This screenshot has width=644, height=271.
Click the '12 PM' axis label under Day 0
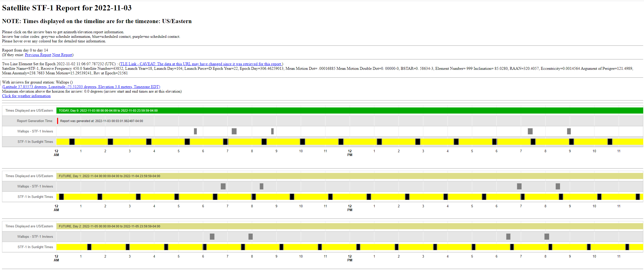click(350, 153)
